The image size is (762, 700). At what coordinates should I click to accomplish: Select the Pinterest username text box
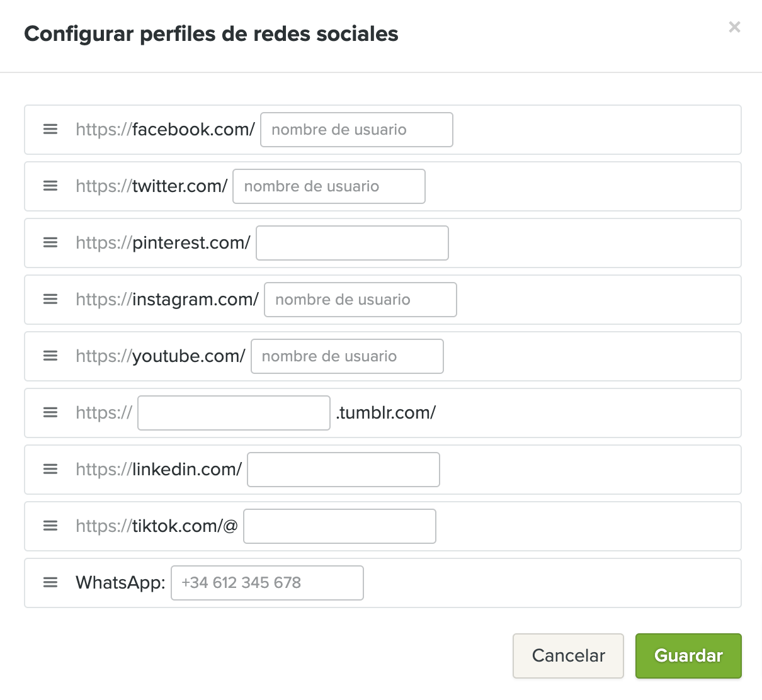click(x=352, y=243)
